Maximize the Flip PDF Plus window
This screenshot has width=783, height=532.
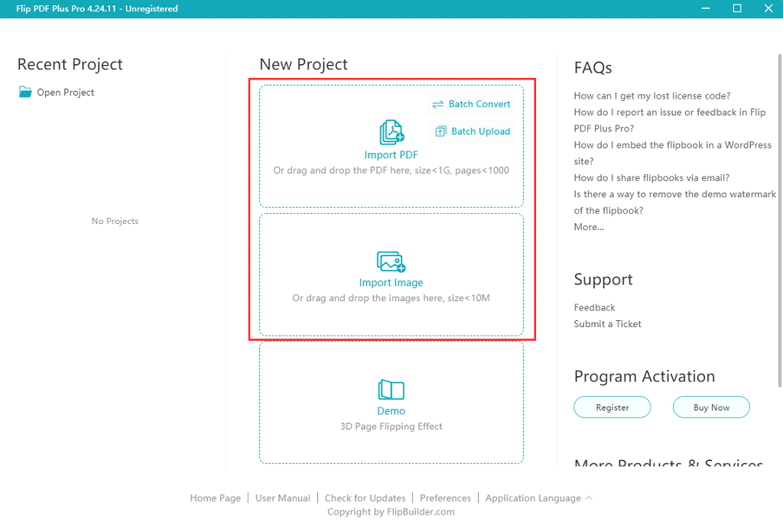737,8
